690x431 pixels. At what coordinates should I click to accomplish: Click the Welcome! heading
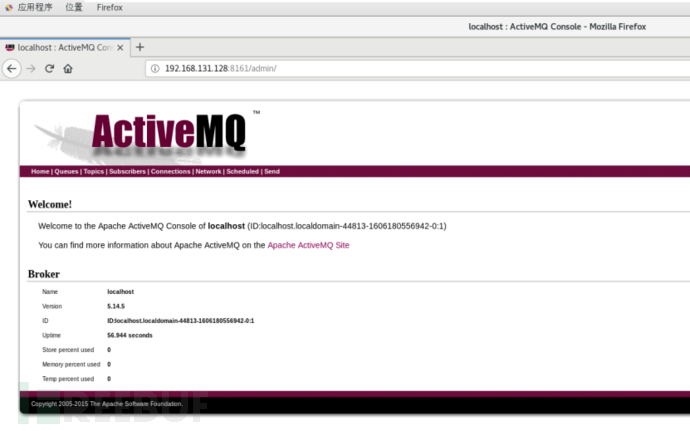(50, 204)
